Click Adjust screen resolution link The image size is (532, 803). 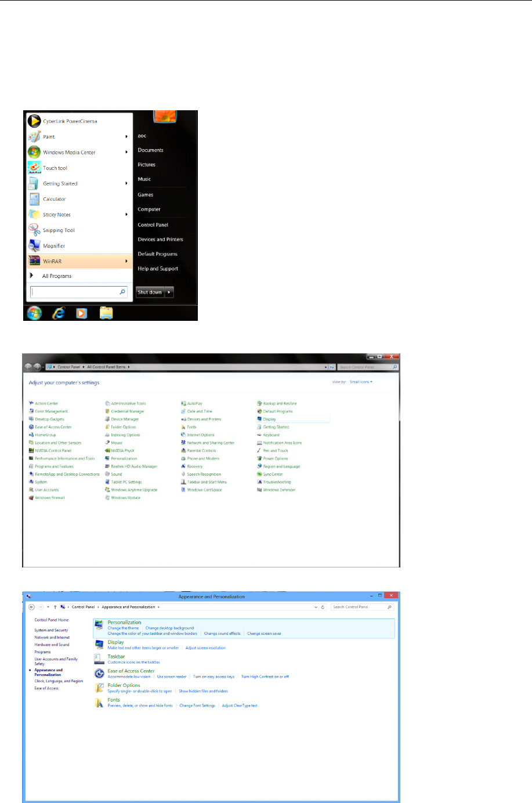tap(205, 648)
